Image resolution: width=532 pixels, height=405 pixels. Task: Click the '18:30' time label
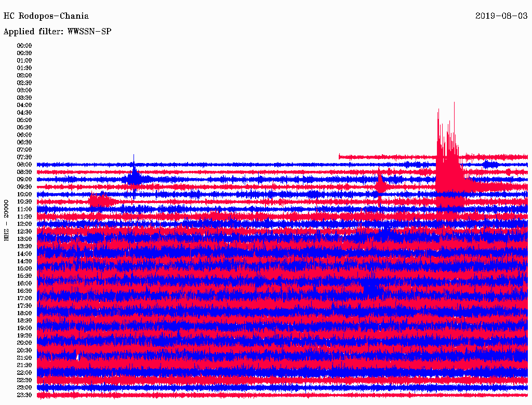tap(24, 320)
